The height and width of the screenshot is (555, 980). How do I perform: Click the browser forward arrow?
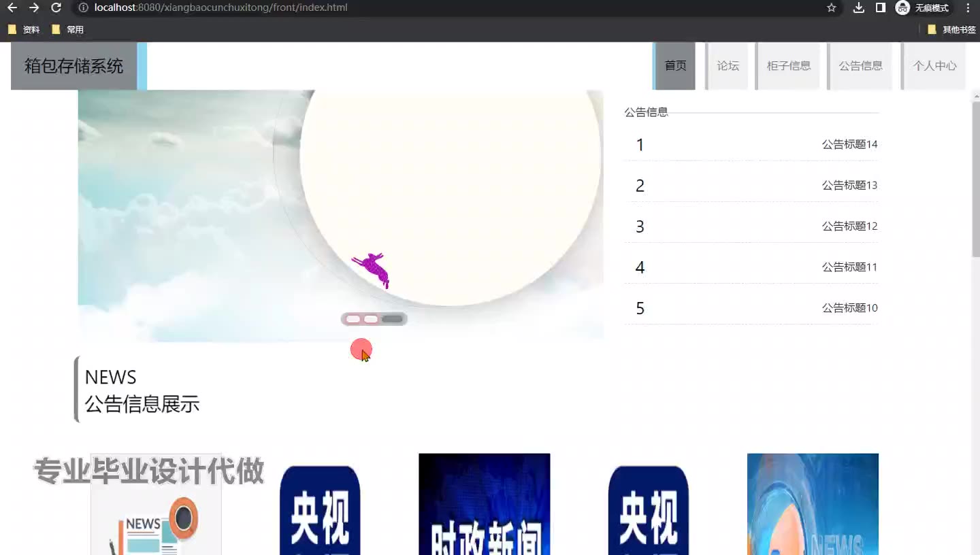click(34, 7)
